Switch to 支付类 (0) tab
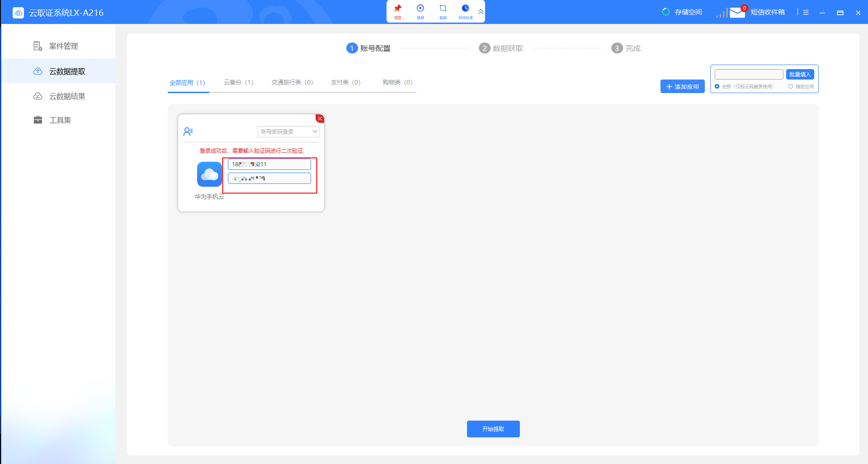The image size is (868, 464). (345, 82)
